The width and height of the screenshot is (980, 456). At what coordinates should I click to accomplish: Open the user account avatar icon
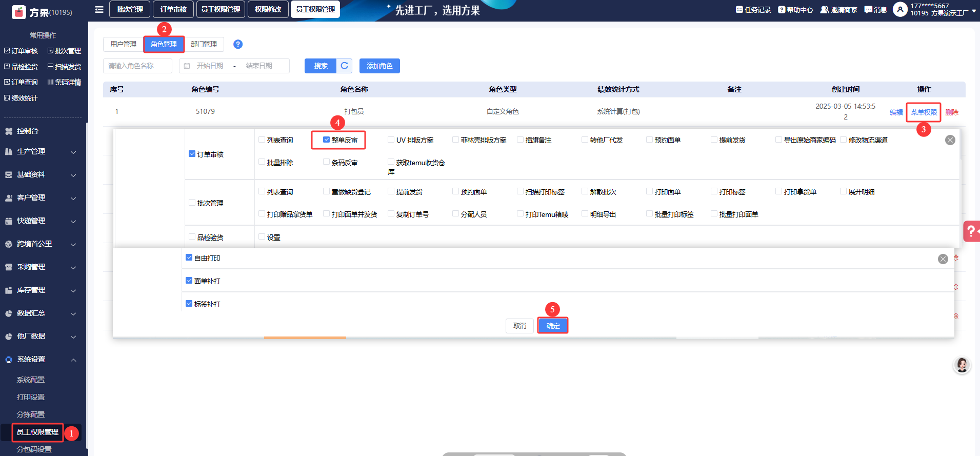900,9
